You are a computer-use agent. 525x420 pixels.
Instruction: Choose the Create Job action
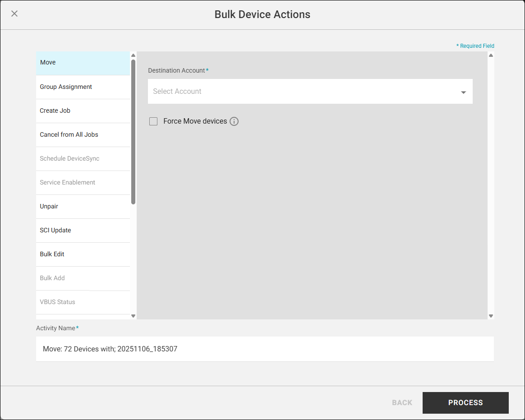pos(83,111)
